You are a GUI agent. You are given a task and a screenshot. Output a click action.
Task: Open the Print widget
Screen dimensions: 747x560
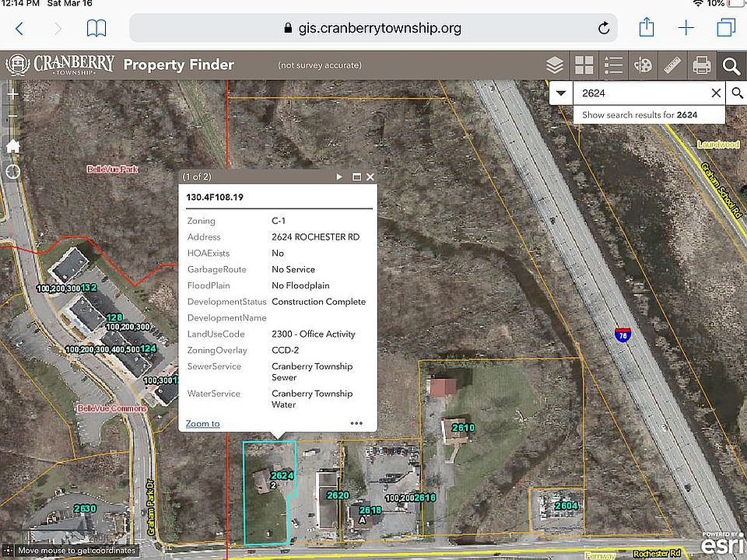(x=702, y=65)
